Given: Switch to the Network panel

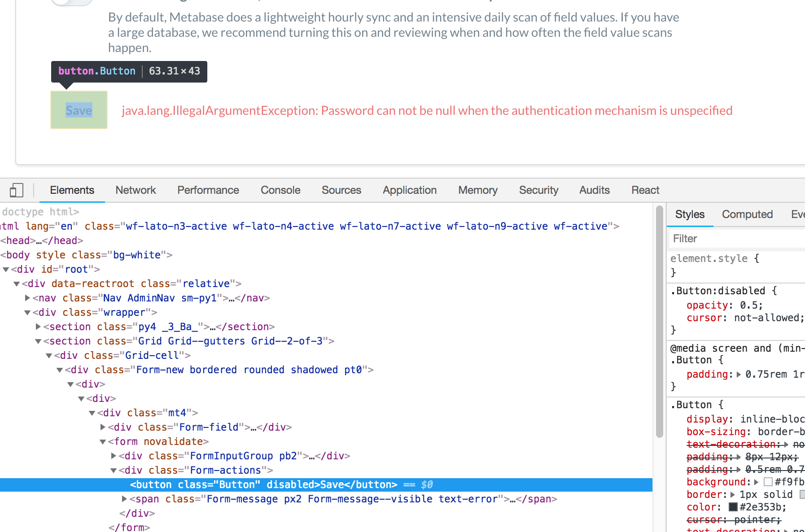Looking at the screenshot, I should [x=136, y=190].
